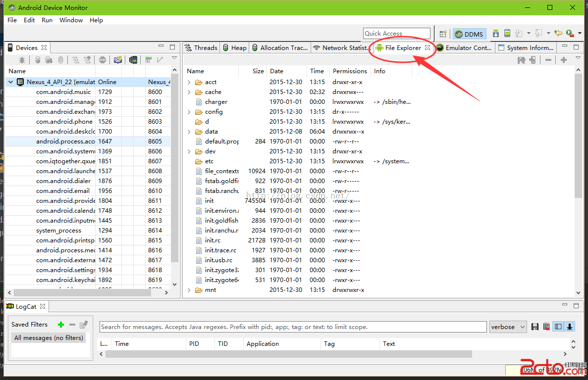The image size is (588, 380).
Task: Switch to the Heap tab
Action: point(235,48)
